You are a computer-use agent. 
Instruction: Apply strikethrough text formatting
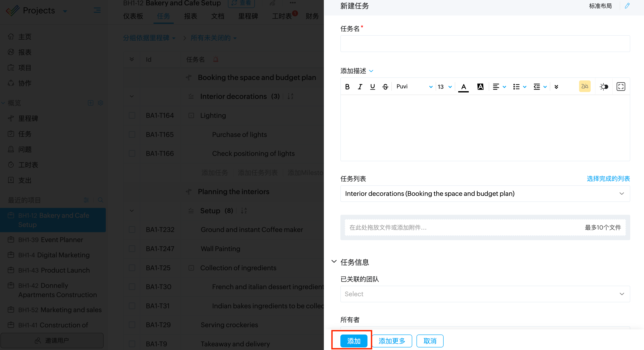tap(385, 86)
